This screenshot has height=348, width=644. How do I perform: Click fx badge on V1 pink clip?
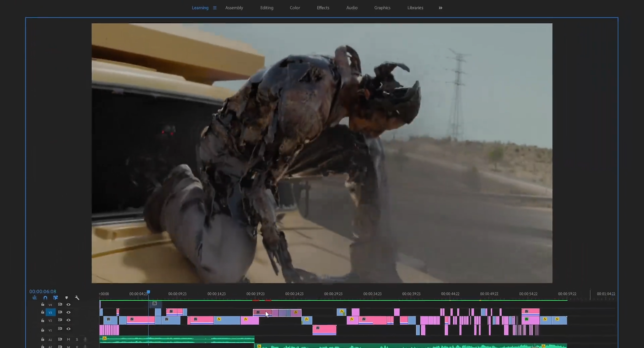click(x=318, y=328)
